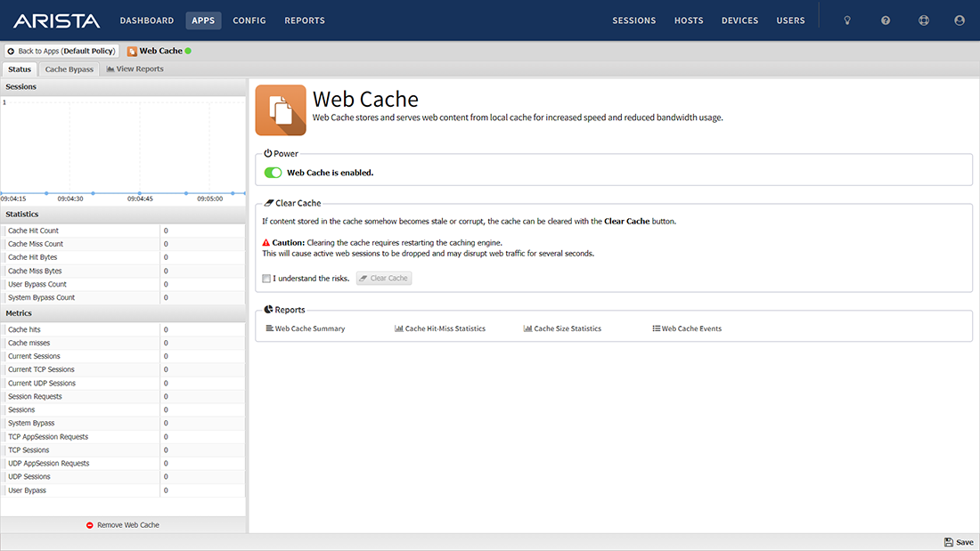The height and width of the screenshot is (551, 980).
Task: Turn off the Web Cache enabled switch
Action: [274, 173]
